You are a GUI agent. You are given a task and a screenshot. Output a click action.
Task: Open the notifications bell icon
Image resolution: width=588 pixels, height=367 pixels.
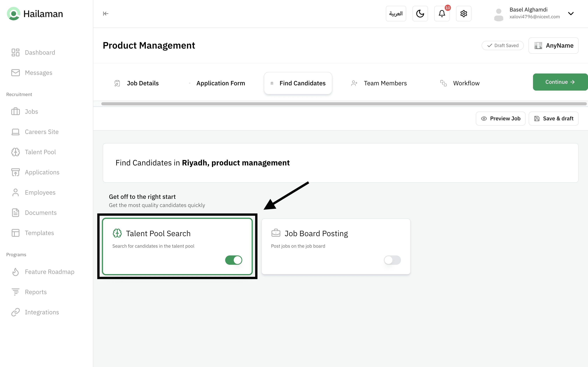pyautogui.click(x=442, y=14)
